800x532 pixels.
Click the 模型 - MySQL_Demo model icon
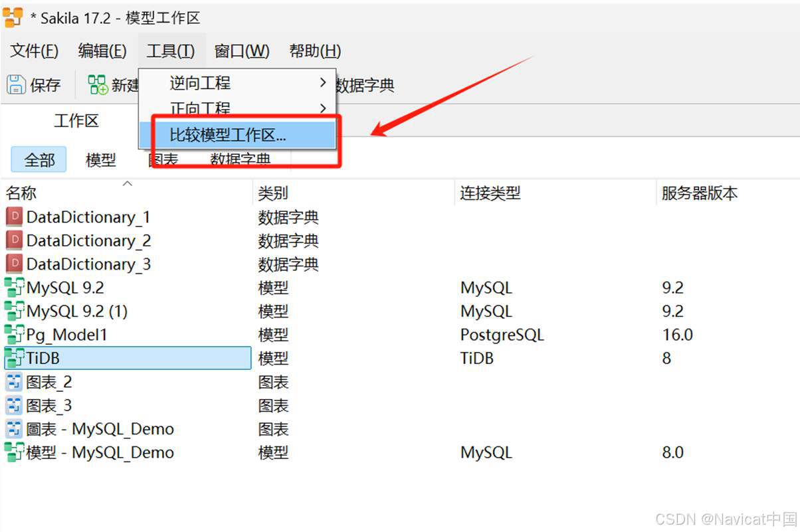[x=14, y=452]
